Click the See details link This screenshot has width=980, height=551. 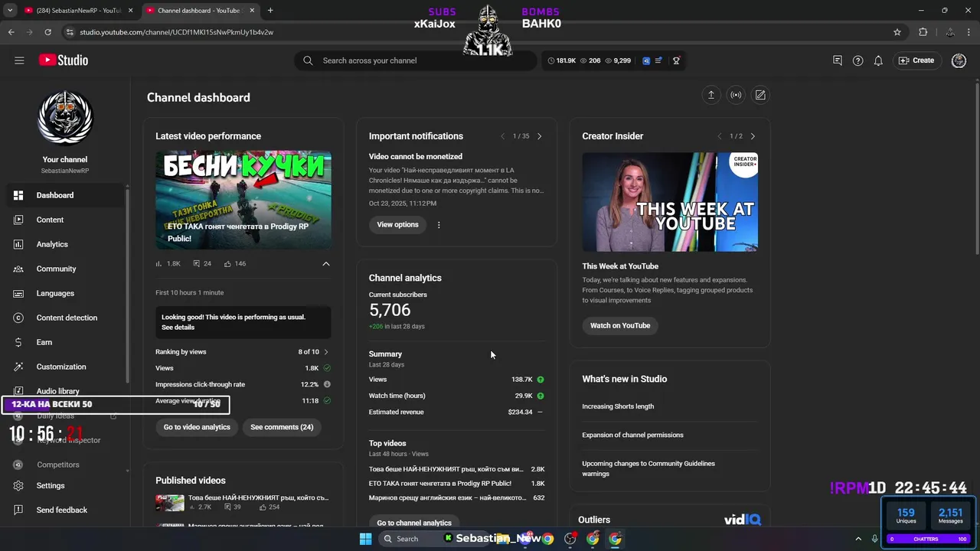tap(178, 328)
